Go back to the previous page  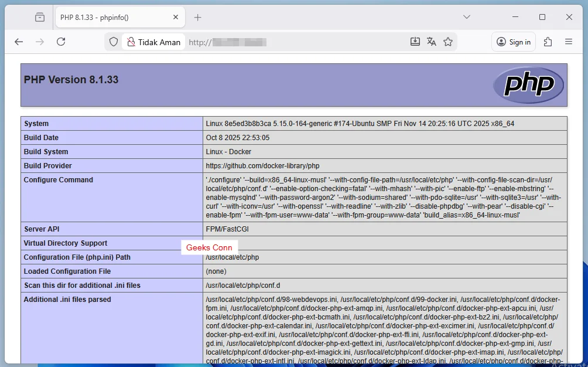tap(18, 41)
